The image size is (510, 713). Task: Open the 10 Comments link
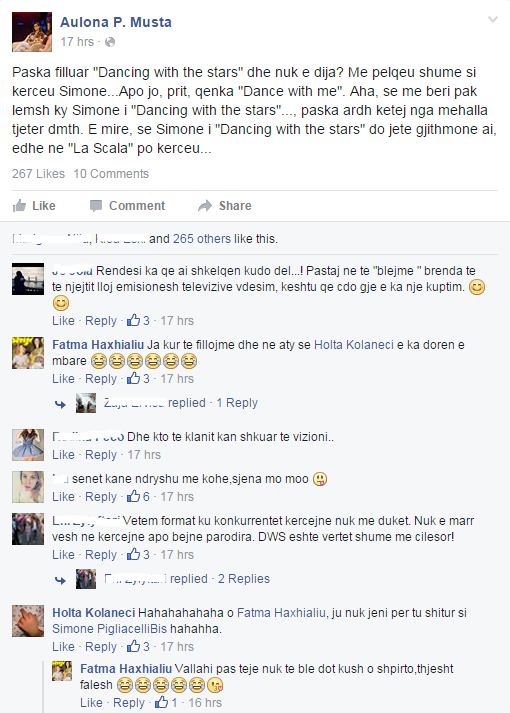111,174
